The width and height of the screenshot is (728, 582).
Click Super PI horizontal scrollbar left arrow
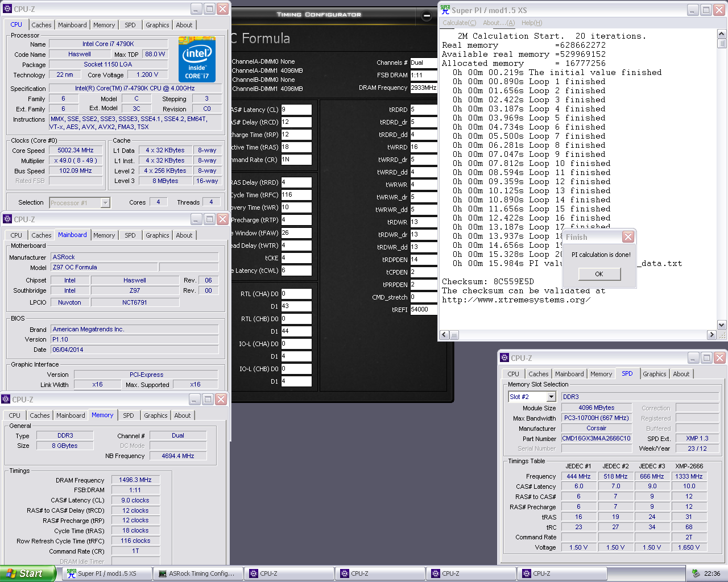point(445,335)
